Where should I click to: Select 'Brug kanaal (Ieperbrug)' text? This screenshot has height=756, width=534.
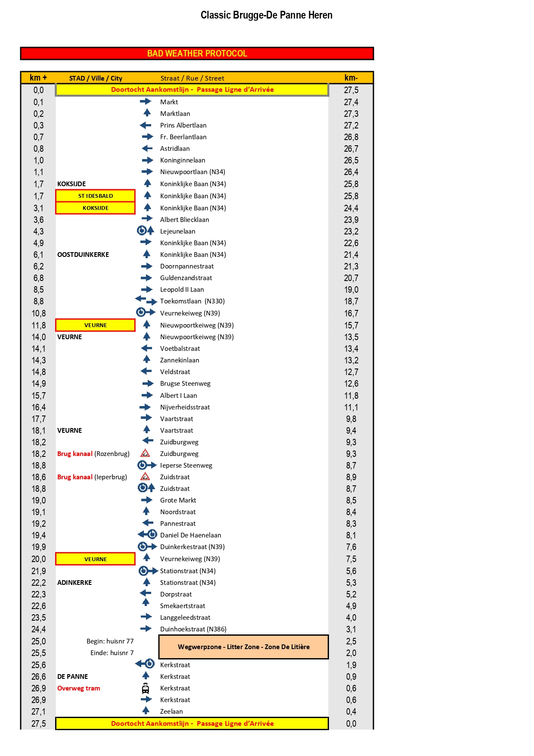tap(92, 477)
